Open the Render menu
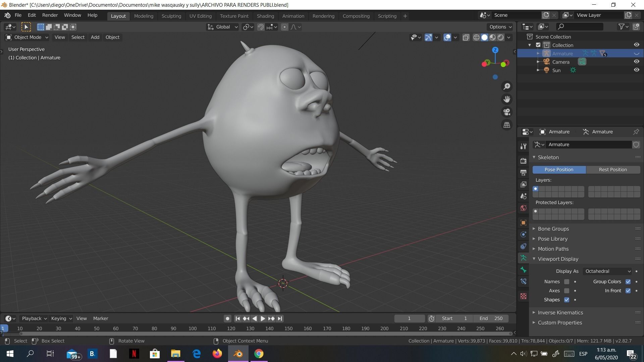 pos(50,15)
